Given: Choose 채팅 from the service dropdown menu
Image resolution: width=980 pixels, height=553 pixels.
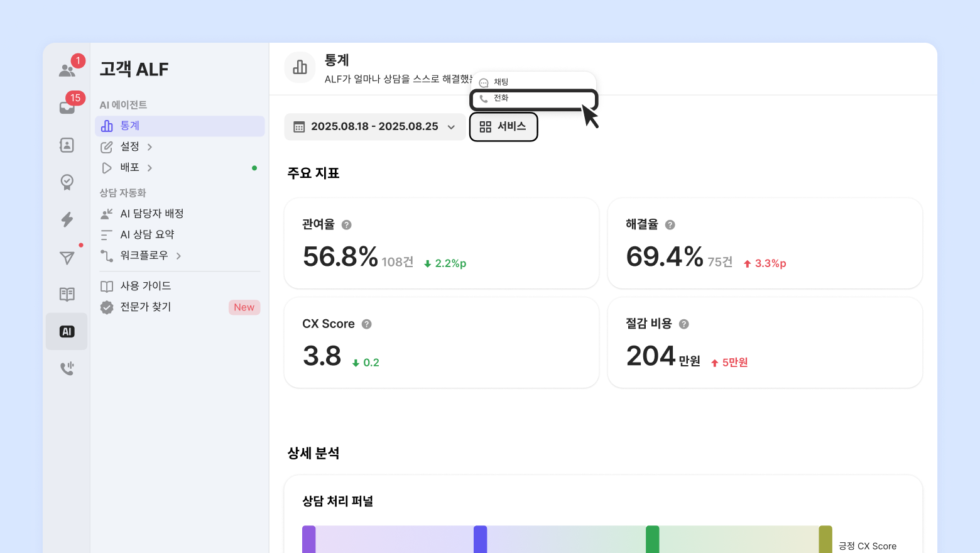Looking at the screenshot, I should tap(534, 82).
